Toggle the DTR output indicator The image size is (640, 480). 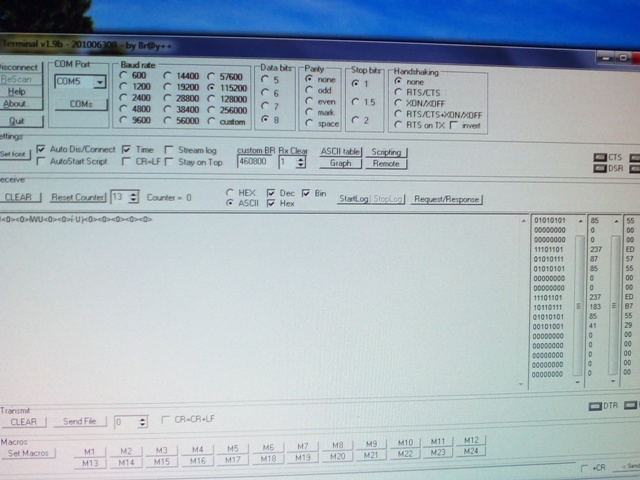[595, 406]
